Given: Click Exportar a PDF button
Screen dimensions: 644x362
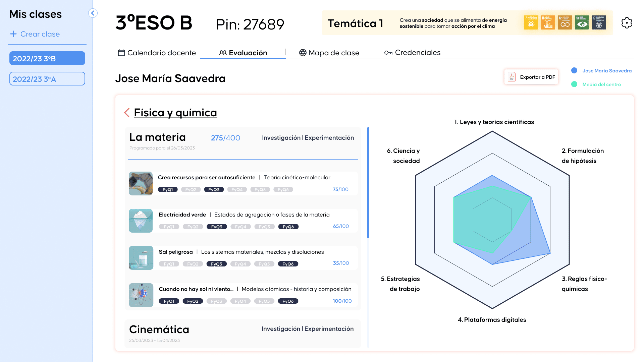Looking at the screenshot, I should point(531,77).
